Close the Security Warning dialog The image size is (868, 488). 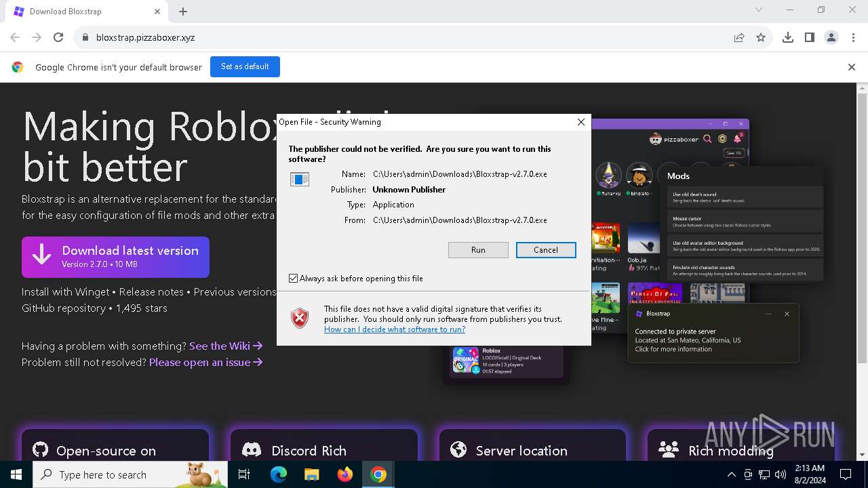580,122
